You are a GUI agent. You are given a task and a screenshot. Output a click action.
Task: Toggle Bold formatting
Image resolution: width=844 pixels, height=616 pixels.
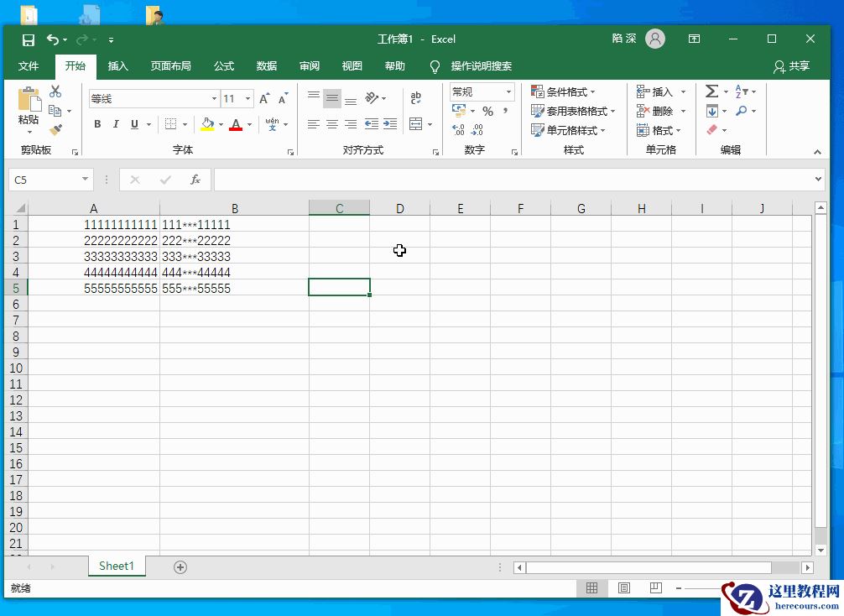pyautogui.click(x=97, y=124)
